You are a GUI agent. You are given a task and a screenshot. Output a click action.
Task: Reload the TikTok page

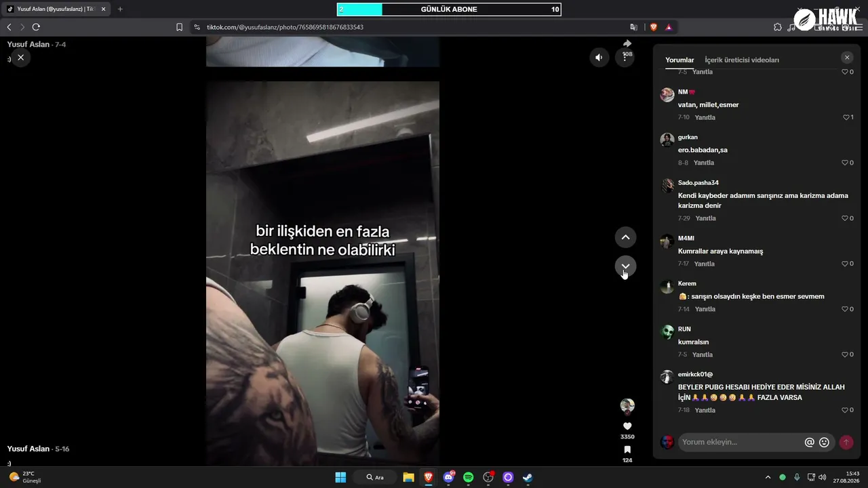[36, 27]
